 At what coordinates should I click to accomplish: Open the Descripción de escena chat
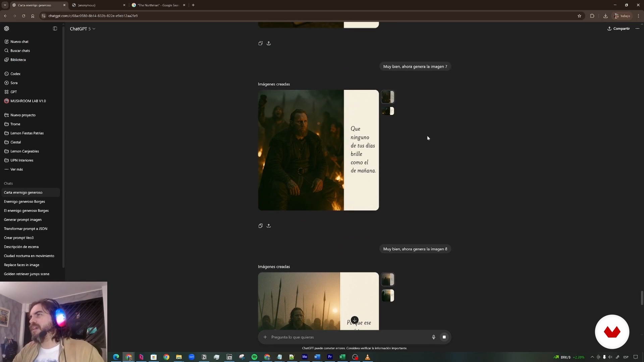point(21,247)
